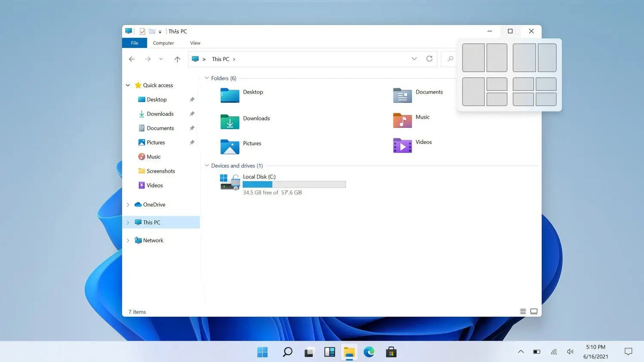Switch to details view layout

click(x=522, y=311)
